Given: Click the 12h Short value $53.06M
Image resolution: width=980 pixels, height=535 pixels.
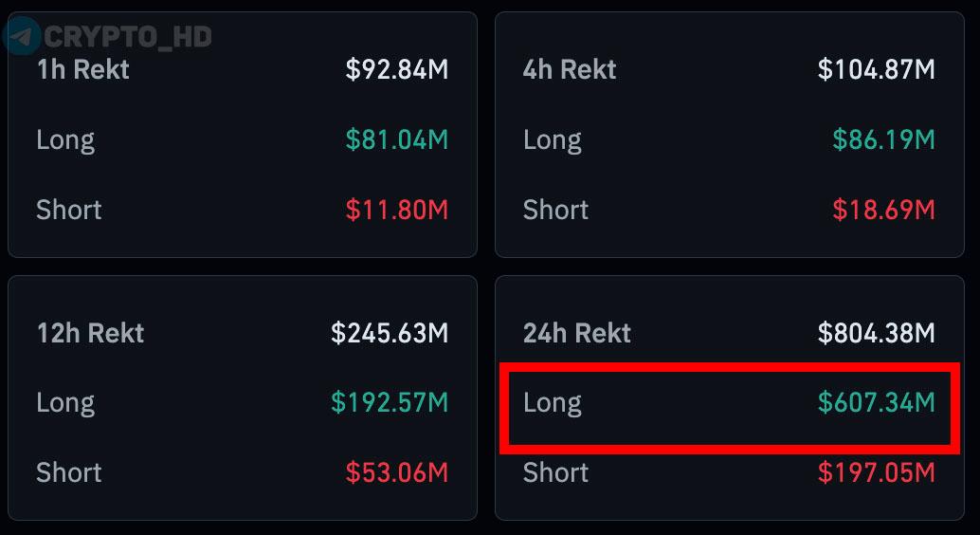Looking at the screenshot, I should pyautogui.click(x=396, y=472).
